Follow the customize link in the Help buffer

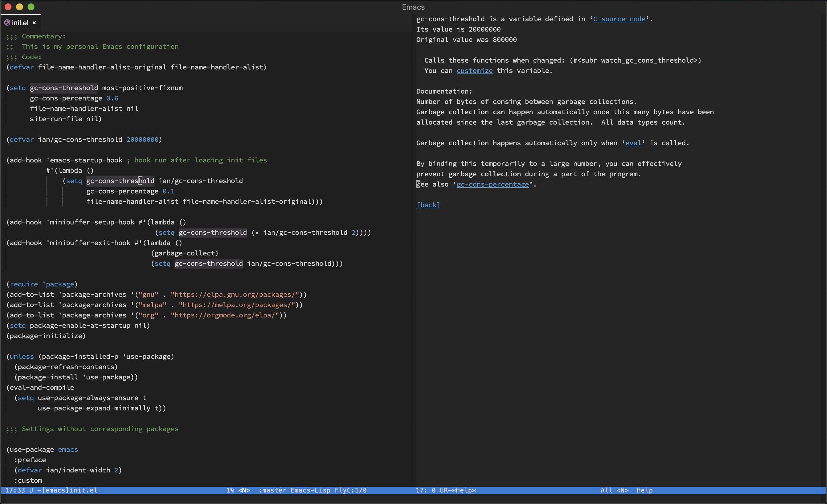pyautogui.click(x=474, y=71)
